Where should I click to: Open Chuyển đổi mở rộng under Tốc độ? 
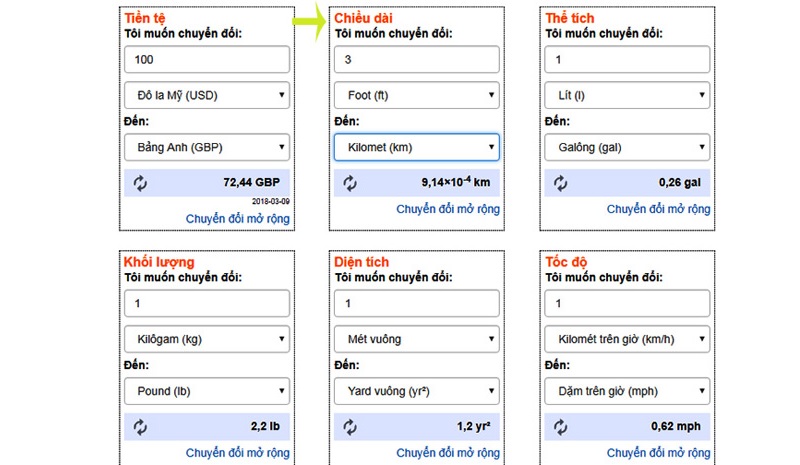click(x=659, y=452)
